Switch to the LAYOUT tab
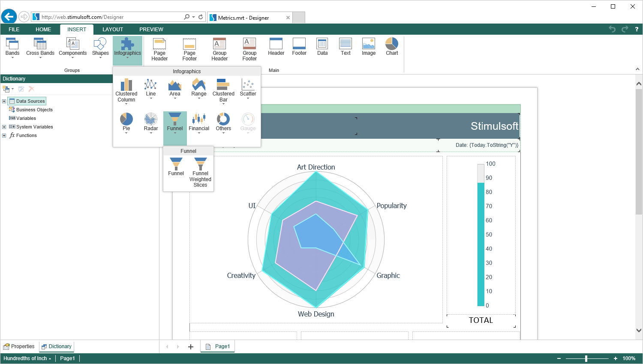The image size is (643, 364). (x=113, y=30)
